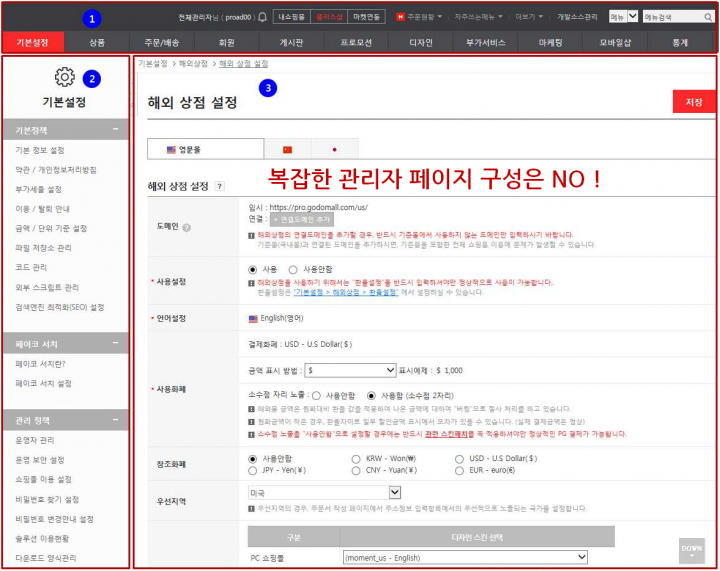
Task: Click the 마켓연동 button
Action: [x=366, y=17]
